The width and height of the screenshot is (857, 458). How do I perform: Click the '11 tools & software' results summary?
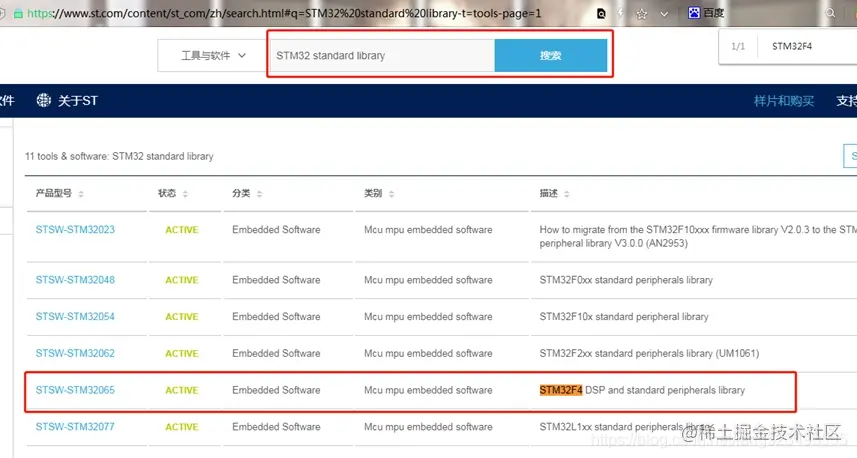point(119,156)
